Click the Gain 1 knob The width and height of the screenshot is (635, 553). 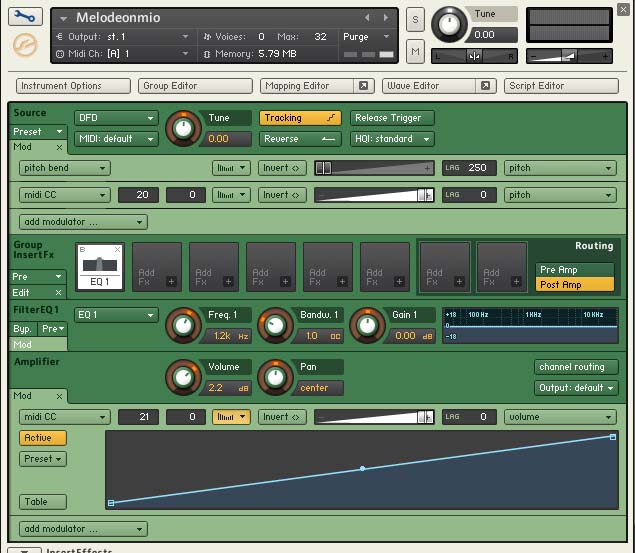point(367,325)
